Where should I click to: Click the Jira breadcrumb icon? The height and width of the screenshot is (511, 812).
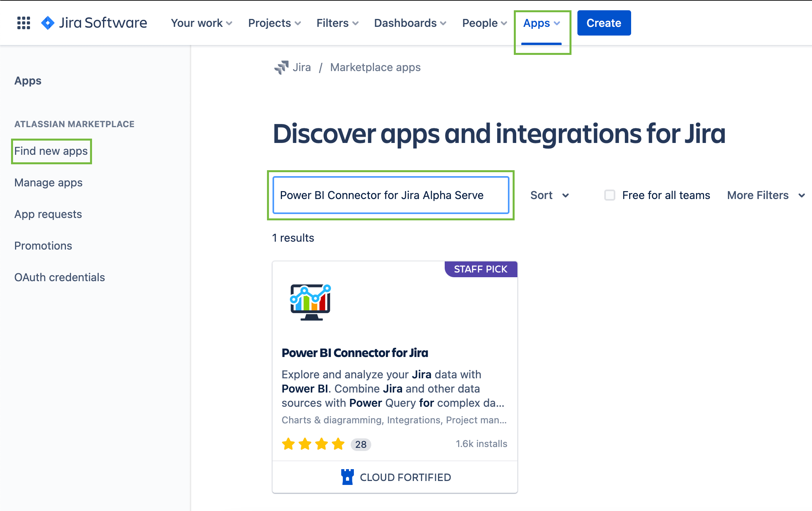[x=282, y=67]
